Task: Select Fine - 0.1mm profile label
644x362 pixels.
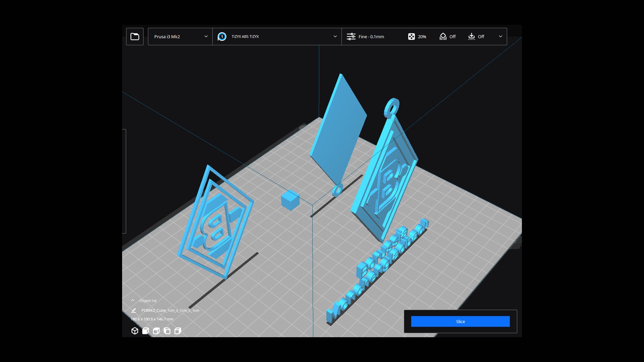Action: pyautogui.click(x=371, y=37)
